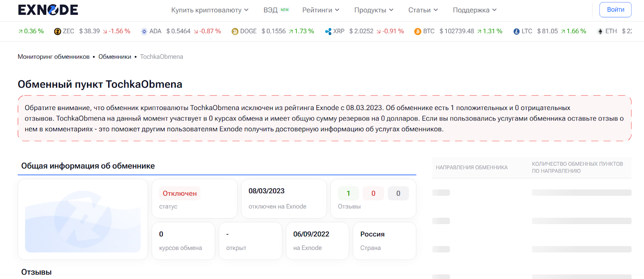The width and height of the screenshot is (644, 279).
Task: Expand the Рейтинги dropdown menu
Action: point(321,10)
